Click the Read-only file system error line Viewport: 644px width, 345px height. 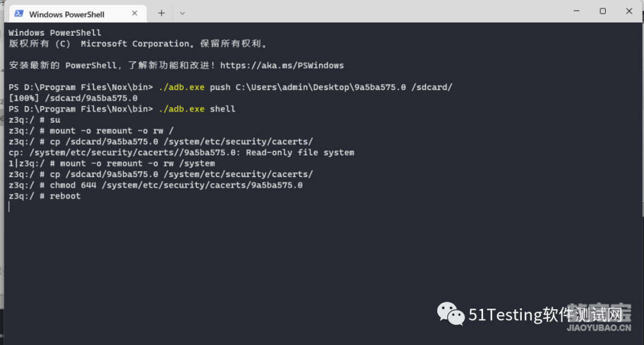[x=181, y=153]
